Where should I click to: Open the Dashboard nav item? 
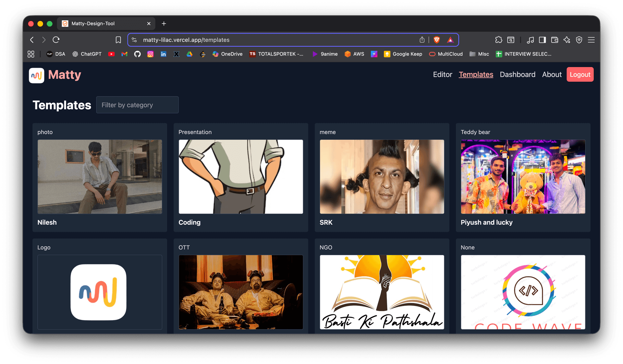(x=517, y=75)
